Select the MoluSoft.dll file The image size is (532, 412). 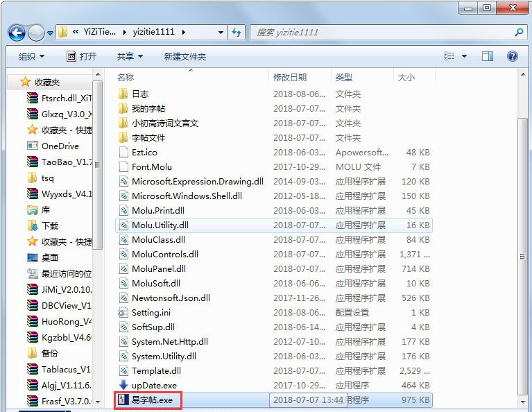[x=156, y=284]
